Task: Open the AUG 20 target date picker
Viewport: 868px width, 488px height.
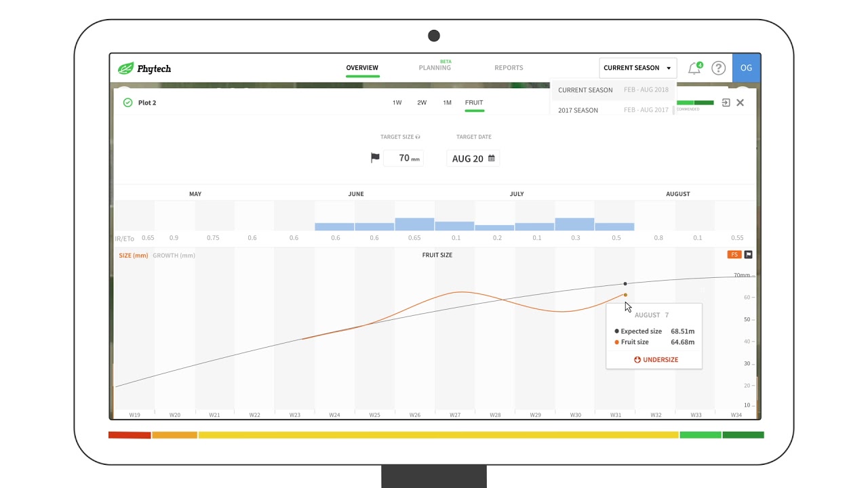Action: [473, 158]
